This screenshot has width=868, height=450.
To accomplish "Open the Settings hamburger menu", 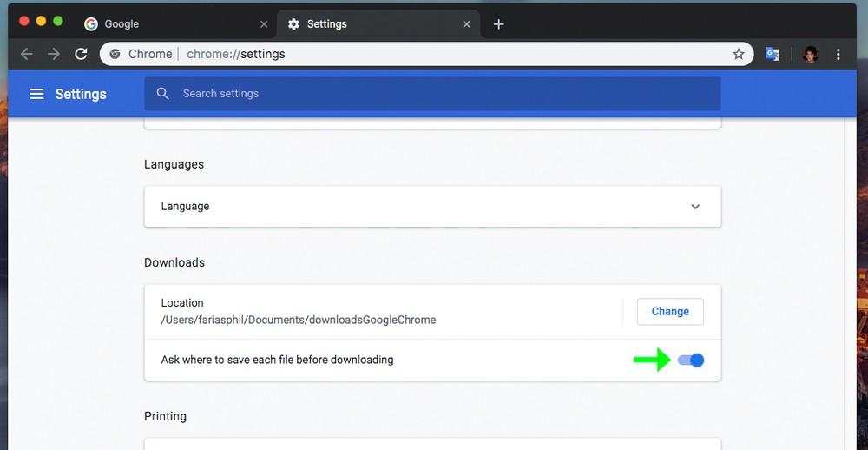I will click(x=36, y=94).
